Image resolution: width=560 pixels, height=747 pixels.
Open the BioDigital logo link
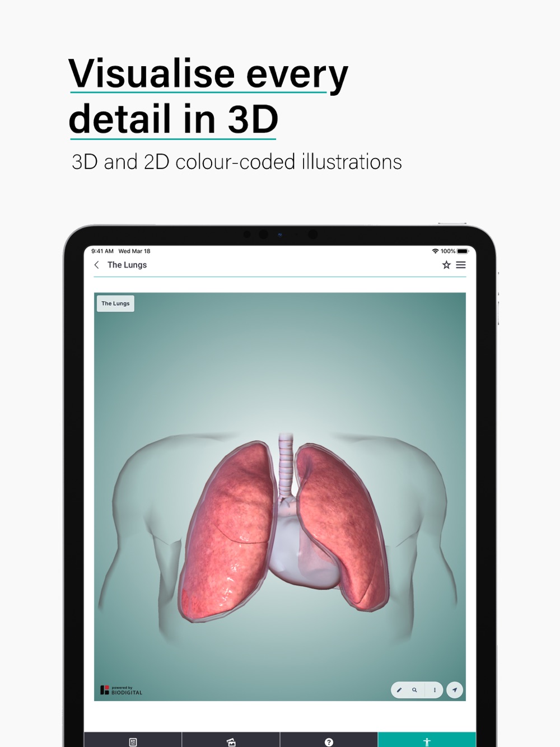[x=121, y=690]
